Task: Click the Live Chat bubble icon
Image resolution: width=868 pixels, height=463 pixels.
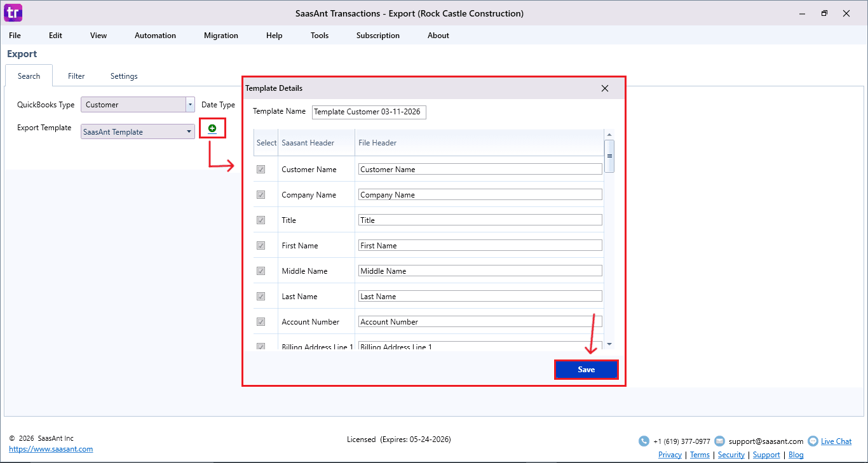Action: coord(813,441)
